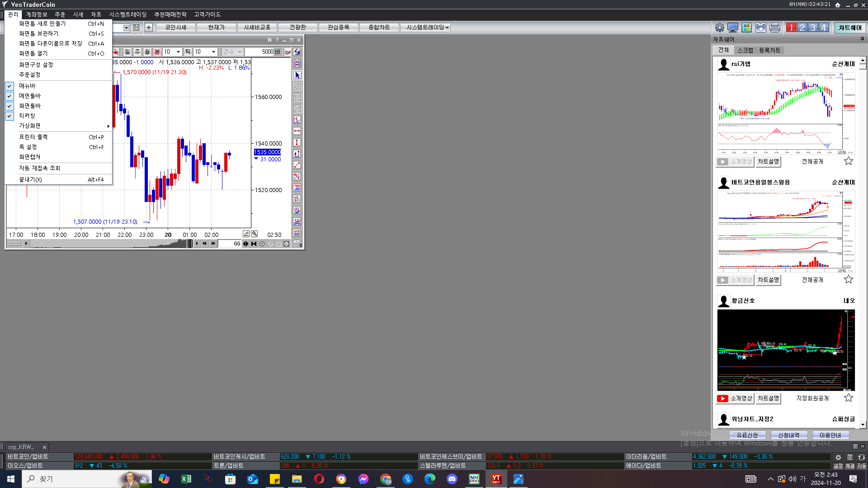Click the star icon beside rsi기법 chart
The image size is (868, 488).
click(848, 161)
